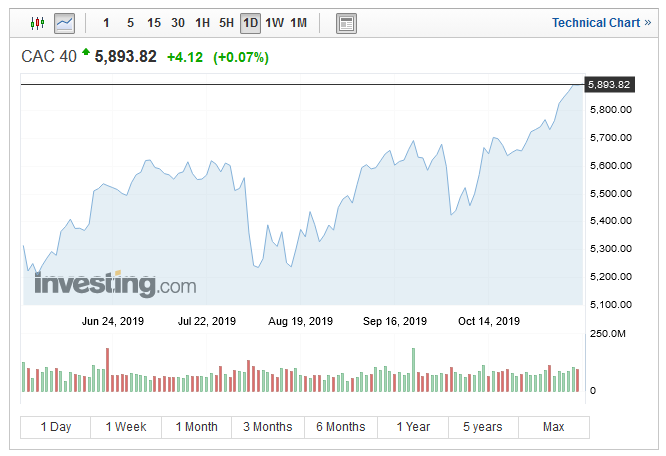Show the 5 years range
This screenshot has width=666, height=456.
tap(483, 427)
